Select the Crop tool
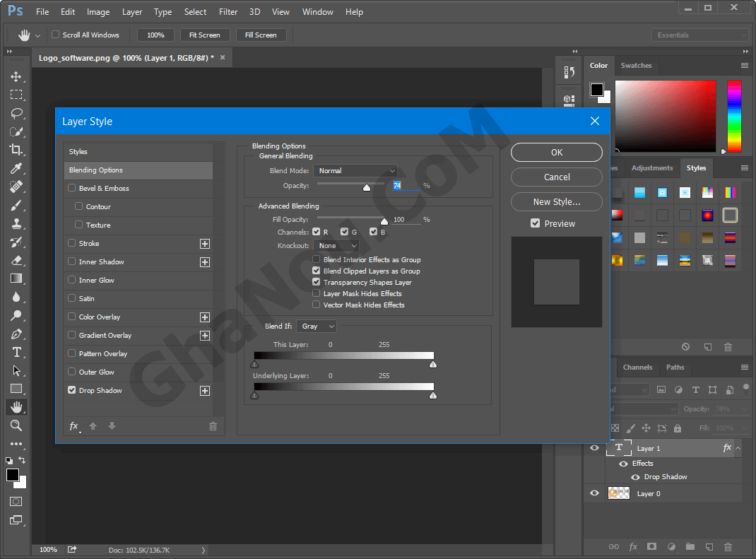Image resolution: width=756 pixels, height=559 pixels. [16, 150]
